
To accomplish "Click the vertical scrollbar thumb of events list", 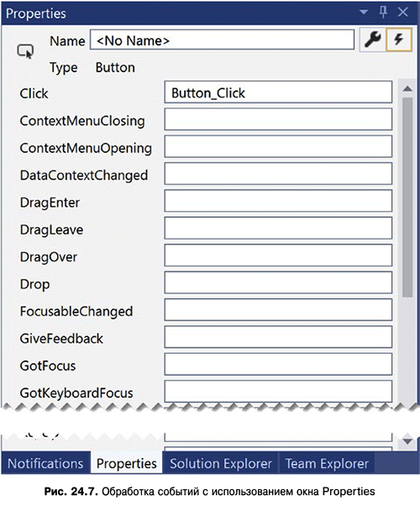I will pyautogui.click(x=407, y=197).
